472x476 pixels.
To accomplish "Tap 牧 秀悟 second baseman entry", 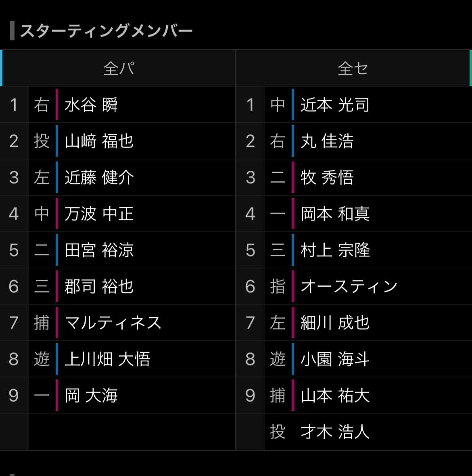I will tap(327, 178).
